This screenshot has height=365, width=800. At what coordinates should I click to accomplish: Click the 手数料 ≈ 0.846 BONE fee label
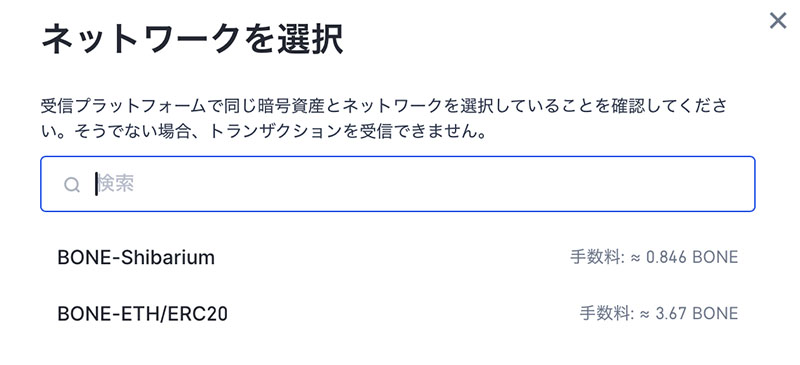[x=654, y=257]
